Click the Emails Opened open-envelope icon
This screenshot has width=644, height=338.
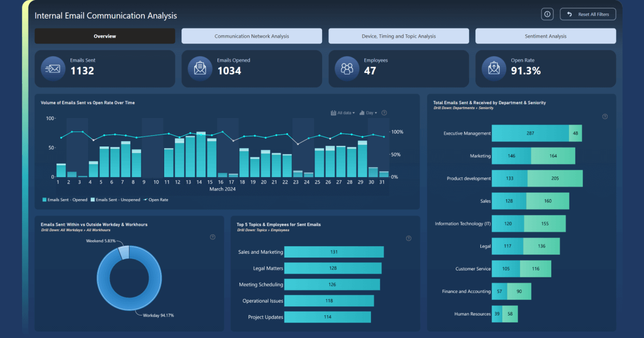(x=200, y=68)
